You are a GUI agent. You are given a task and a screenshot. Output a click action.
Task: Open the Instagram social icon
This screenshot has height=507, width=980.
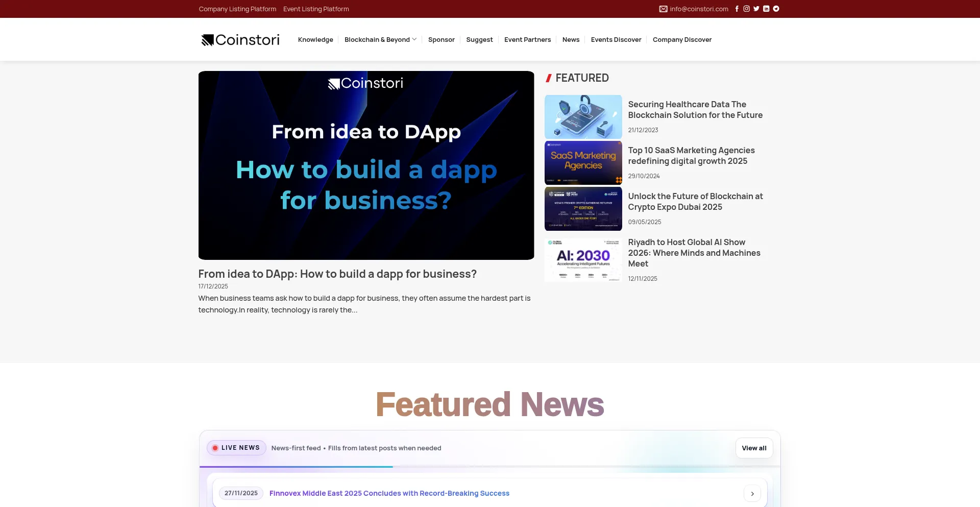[746, 9]
